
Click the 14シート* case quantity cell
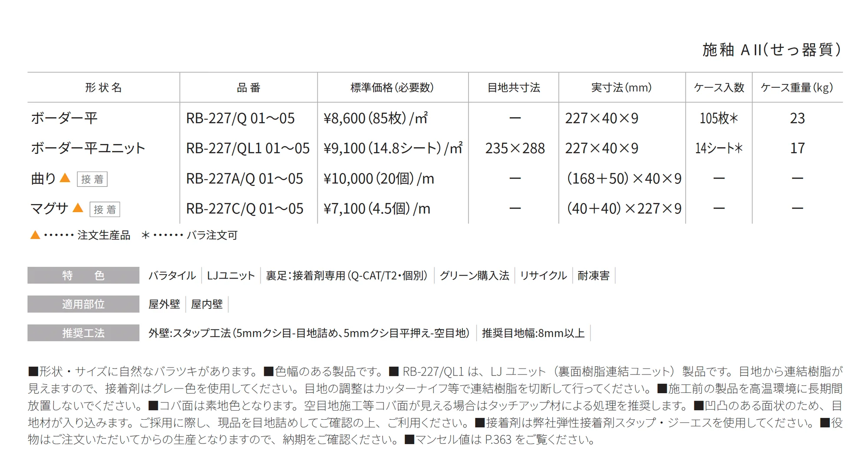[719, 148]
